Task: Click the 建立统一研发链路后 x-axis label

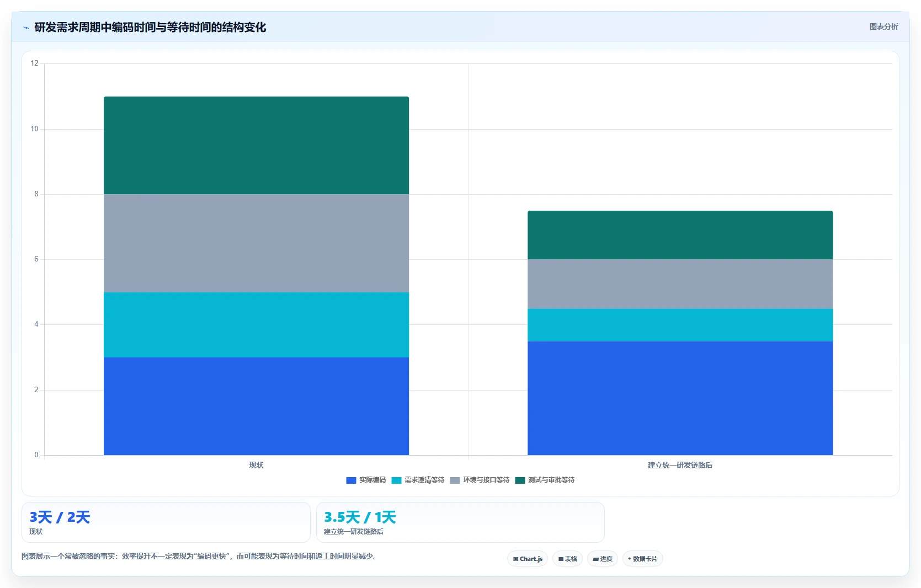Action: 680,466
